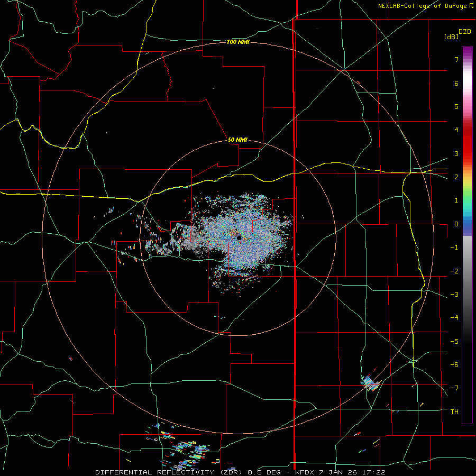The width and height of the screenshot is (476, 476).
Task: Click the -3 scale label
Action: point(454,295)
